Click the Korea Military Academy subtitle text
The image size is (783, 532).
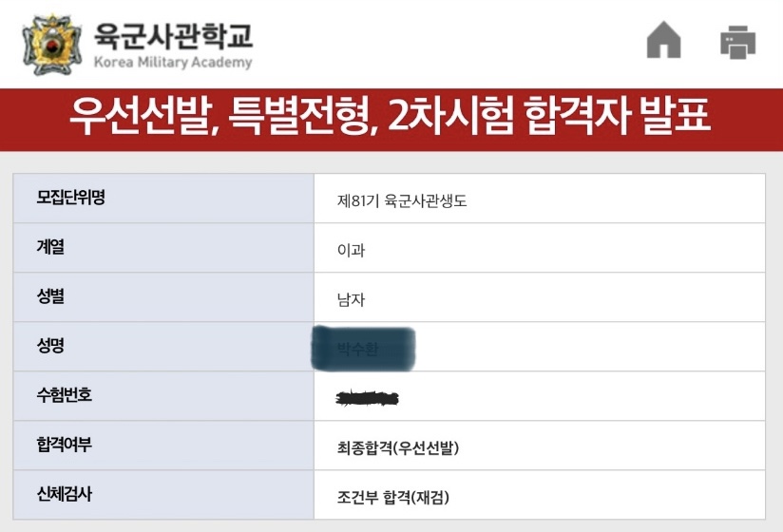pyautogui.click(x=173, y=63)
